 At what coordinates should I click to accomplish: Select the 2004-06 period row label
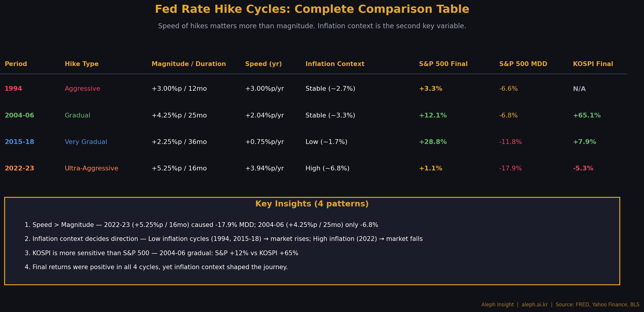(x=19, y=115)
